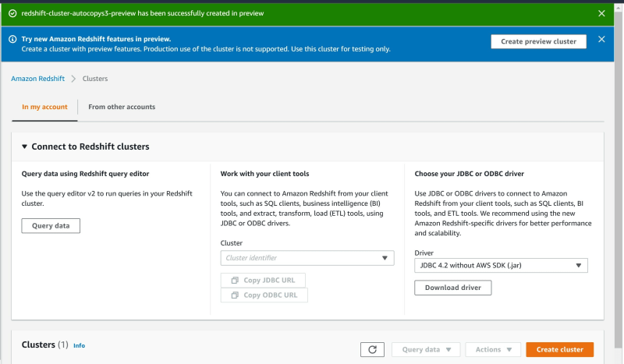Download the selected driver

click(x=453, y=288)
